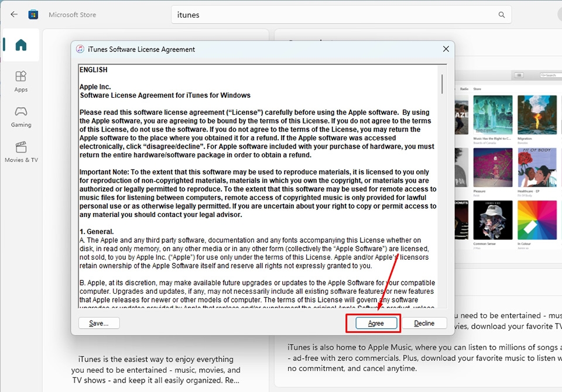Save the license agreement with Save...
562x392 pixels.
tap(99, 323)
